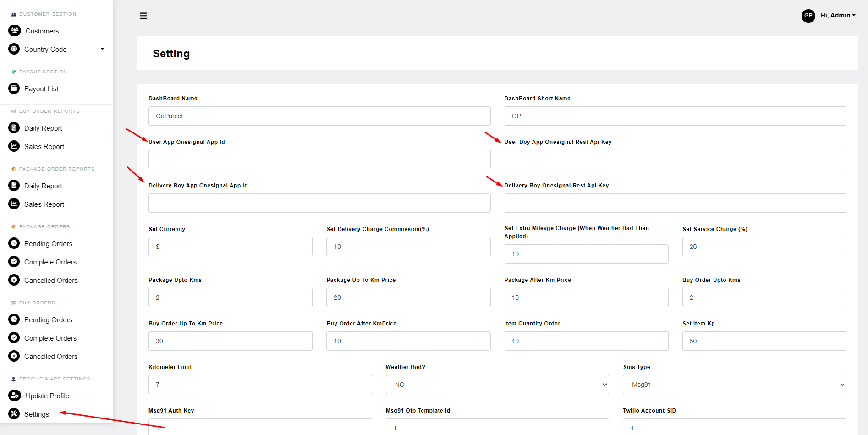
Task: Open the Weather Bad? dropdown
Action: 497,385
